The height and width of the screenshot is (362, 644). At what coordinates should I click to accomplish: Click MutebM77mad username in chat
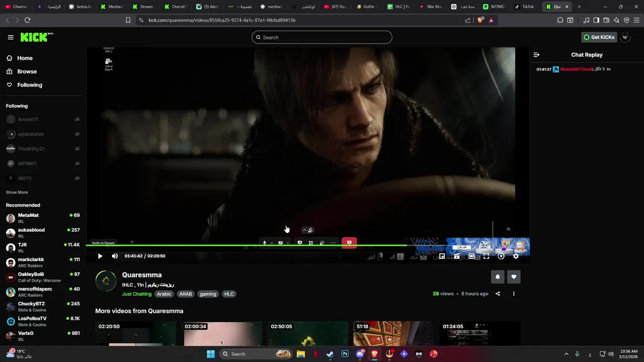pos(576,69)
